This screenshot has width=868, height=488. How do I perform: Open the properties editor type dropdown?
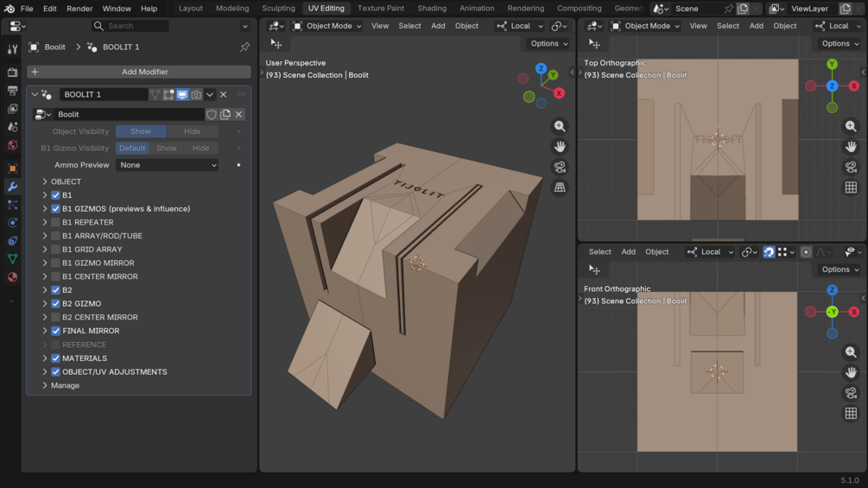(x=18, y=26)
